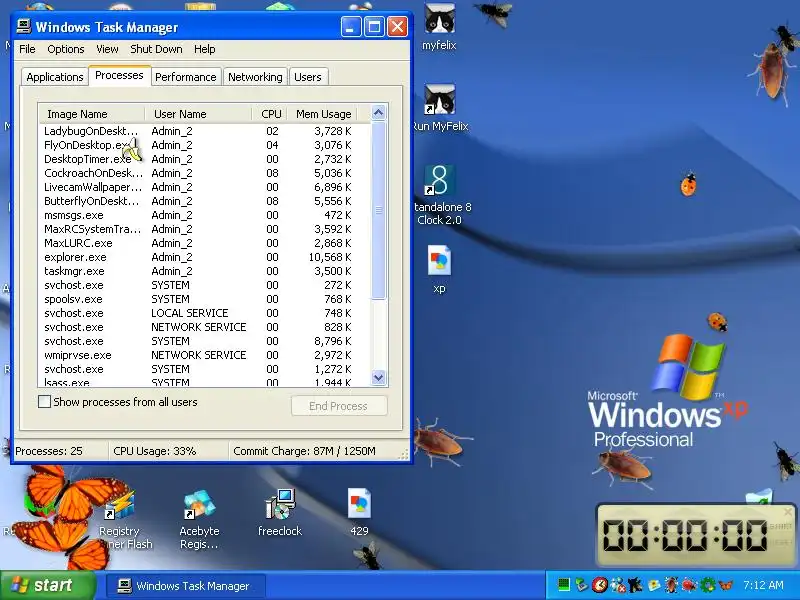Select the Standalone 8 Clock 2.0 shortcut
Viewport: 800px width, 600px height.
[439, 195]
